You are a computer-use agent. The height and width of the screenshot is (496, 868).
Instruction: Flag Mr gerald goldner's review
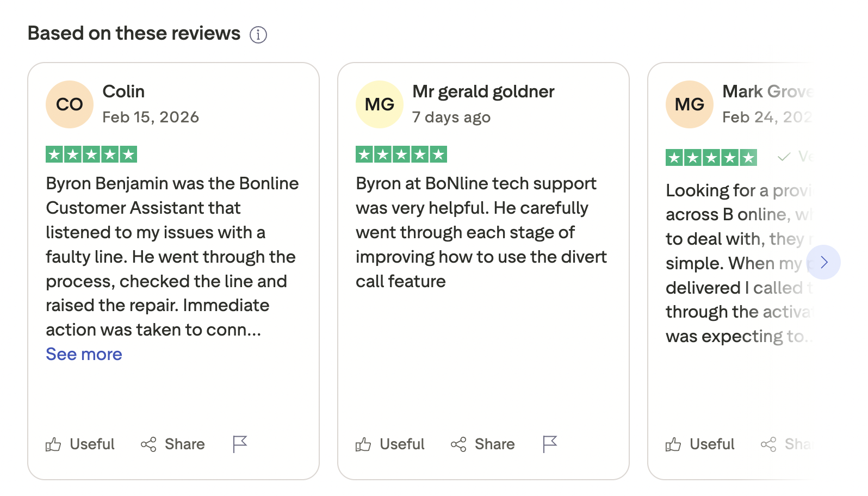(549, 443)
